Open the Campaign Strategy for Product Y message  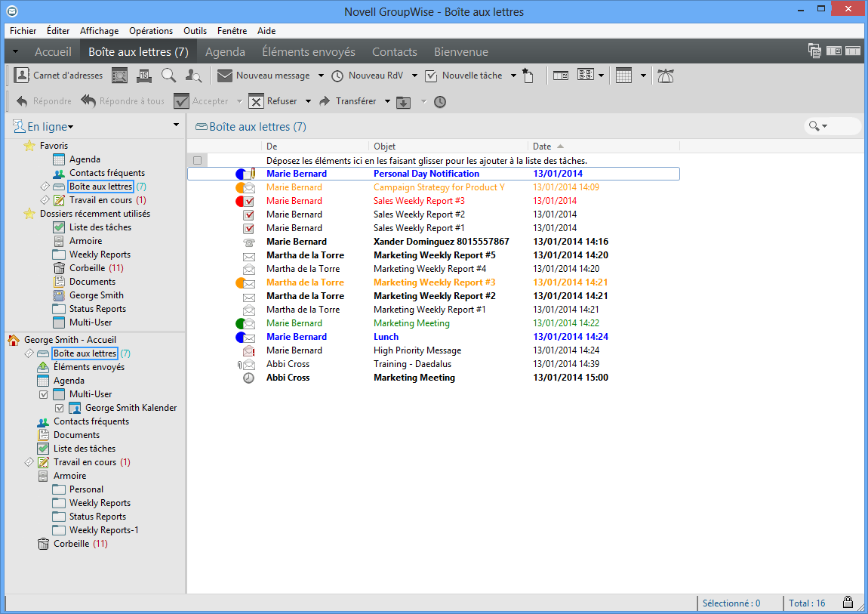(x=439, y=187)
